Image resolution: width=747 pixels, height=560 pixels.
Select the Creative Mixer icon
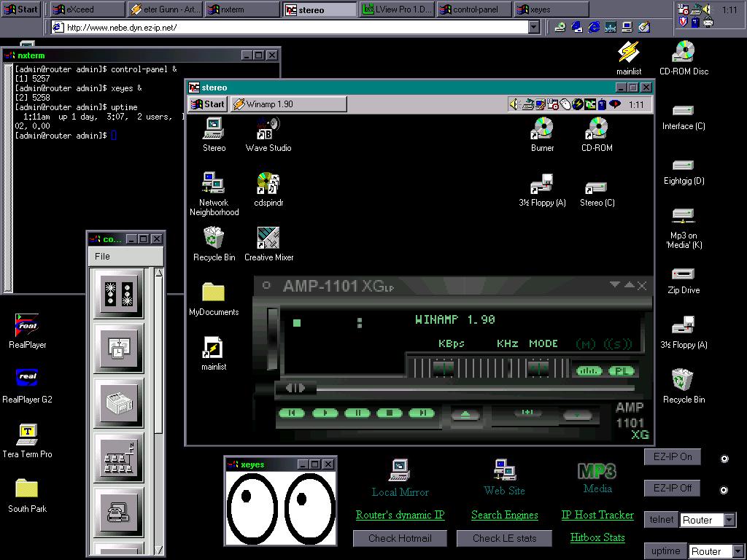(x=268, y=244)
